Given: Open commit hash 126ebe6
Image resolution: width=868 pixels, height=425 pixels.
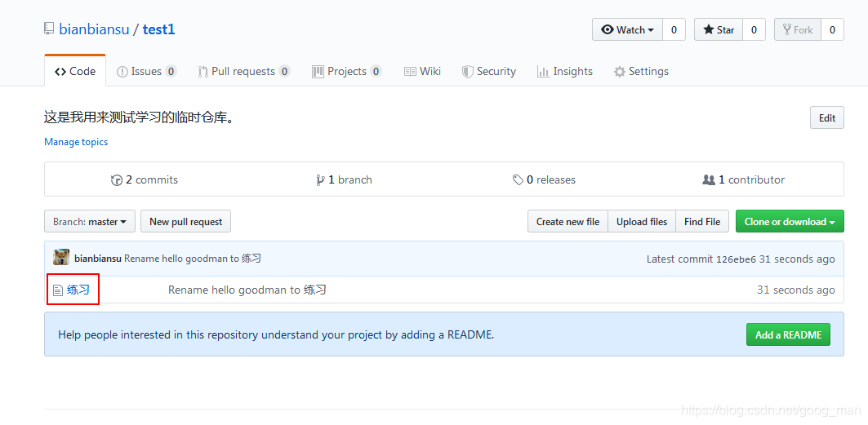Looking at the screenshot, I should [x=736, y=259].
